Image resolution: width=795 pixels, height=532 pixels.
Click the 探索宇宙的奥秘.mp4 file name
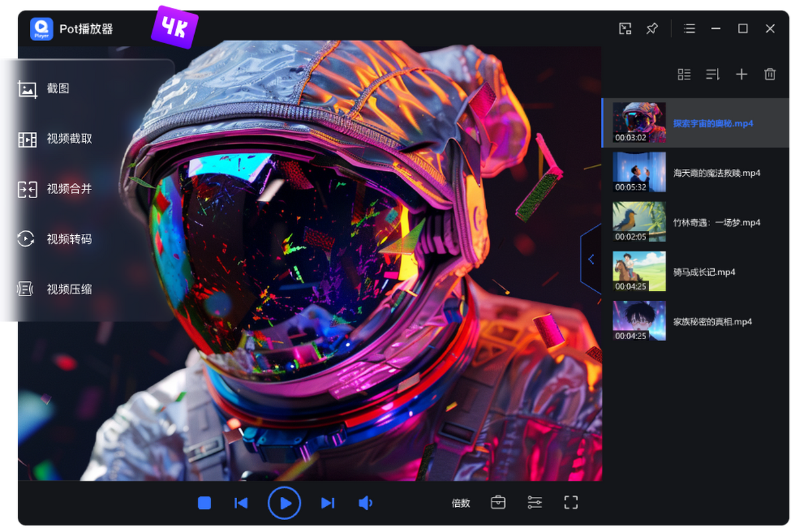[714, 123]
